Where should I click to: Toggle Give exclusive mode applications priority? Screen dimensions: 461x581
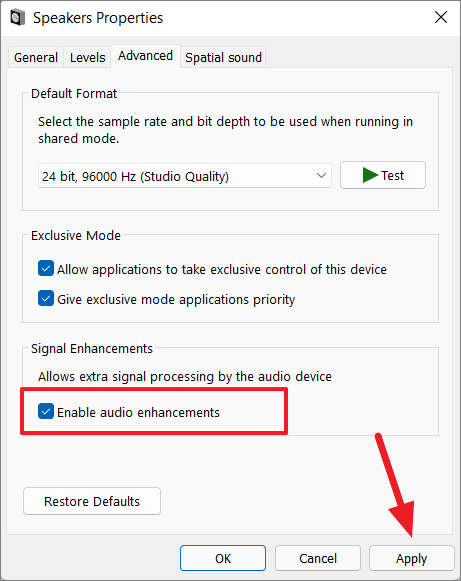tap(46, 298)
